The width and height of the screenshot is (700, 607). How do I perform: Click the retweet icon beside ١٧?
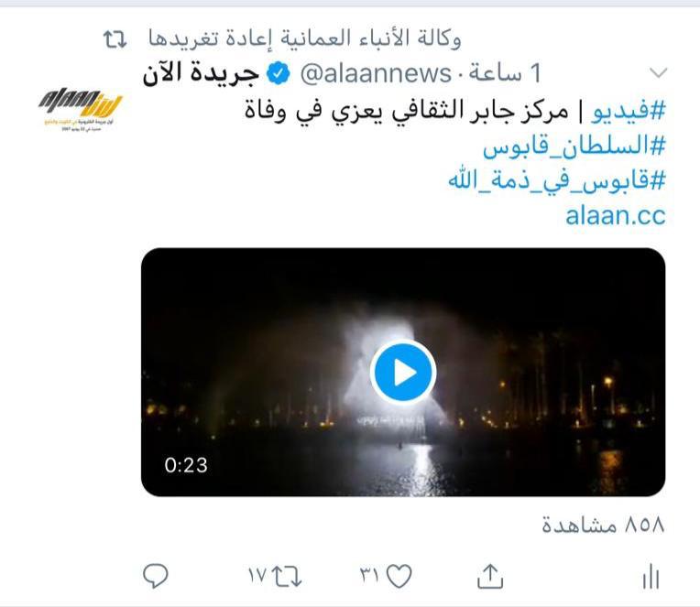(287, 576)
